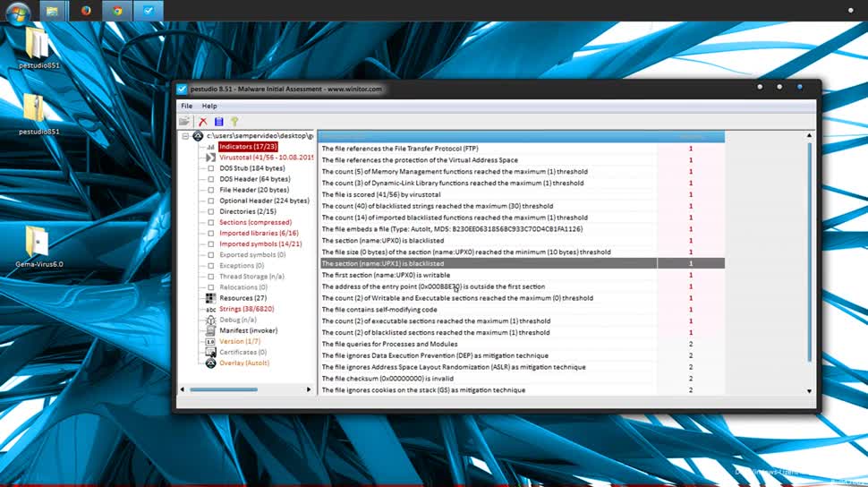Click the Resources grid icon in tree

[x=210, y=298]
